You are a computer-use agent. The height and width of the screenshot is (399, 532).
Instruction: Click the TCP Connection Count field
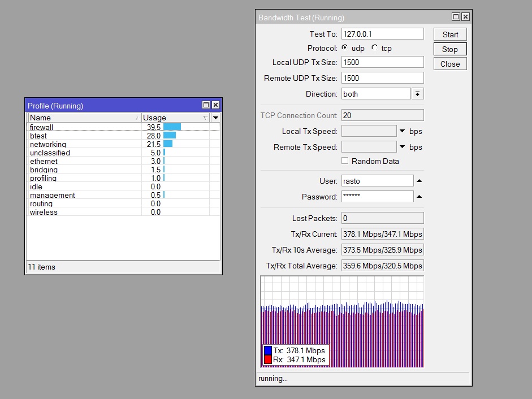coord(383,115)
